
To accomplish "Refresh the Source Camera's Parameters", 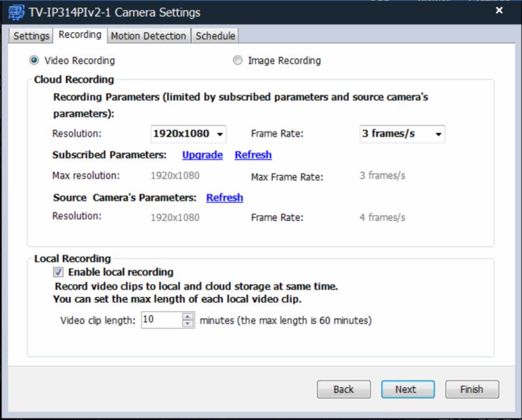I will coord(224,198).
